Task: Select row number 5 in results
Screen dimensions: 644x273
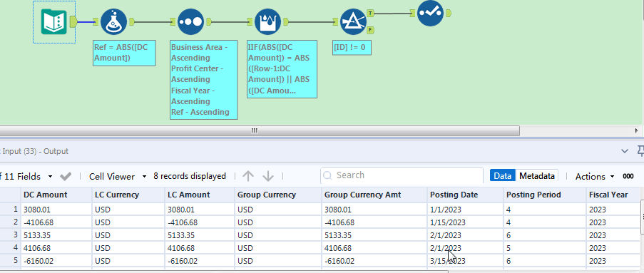Action: coord(10,261)
